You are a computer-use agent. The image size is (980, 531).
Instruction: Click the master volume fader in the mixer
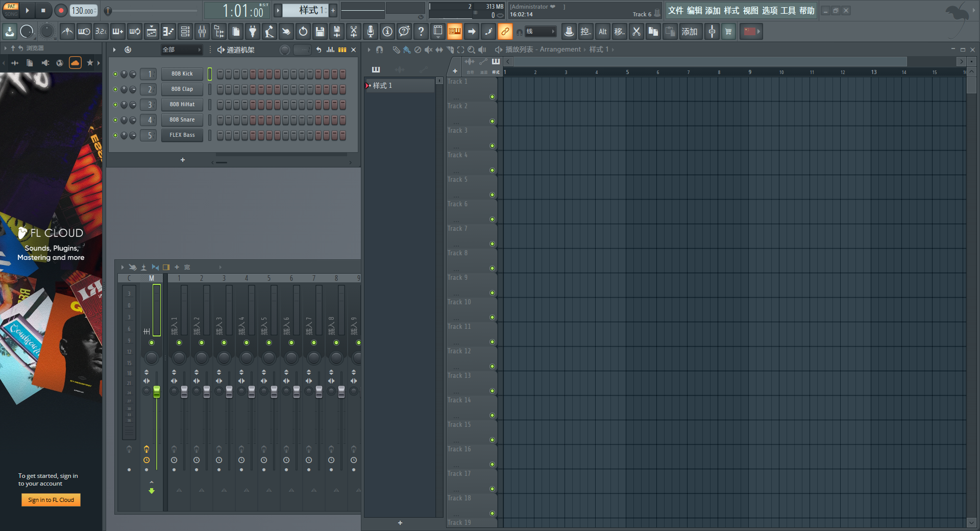(x=157, y=392)
